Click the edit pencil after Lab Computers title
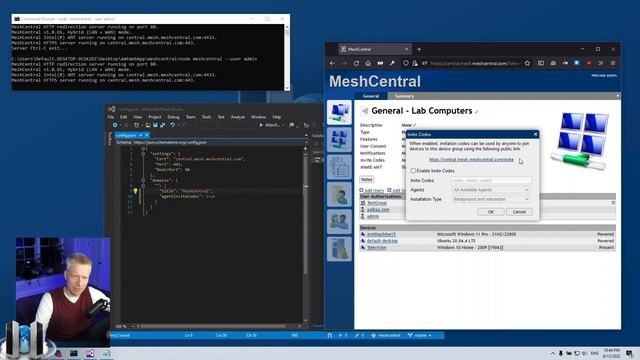The height and width of the screenshot is (360, 640). pos(476,112)
